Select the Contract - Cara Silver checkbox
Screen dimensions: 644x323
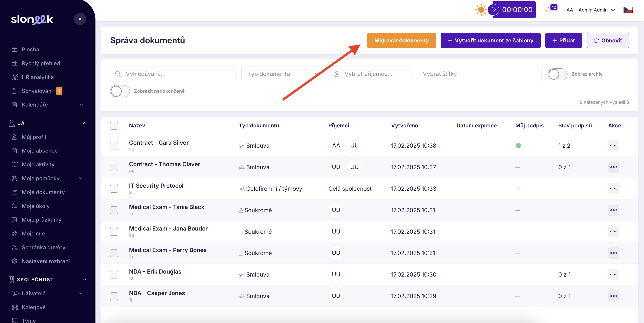114,146
